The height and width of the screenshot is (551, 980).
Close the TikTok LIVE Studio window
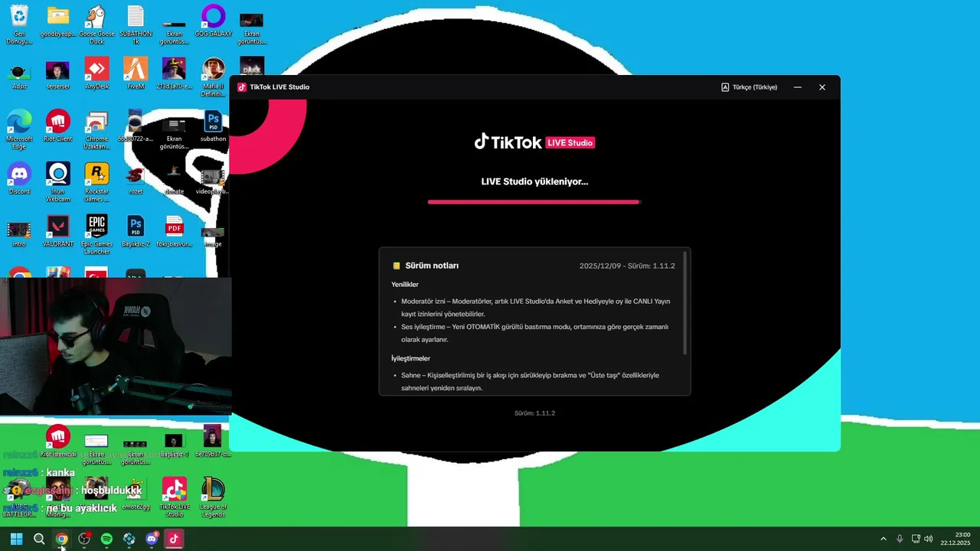click(822, 87)
